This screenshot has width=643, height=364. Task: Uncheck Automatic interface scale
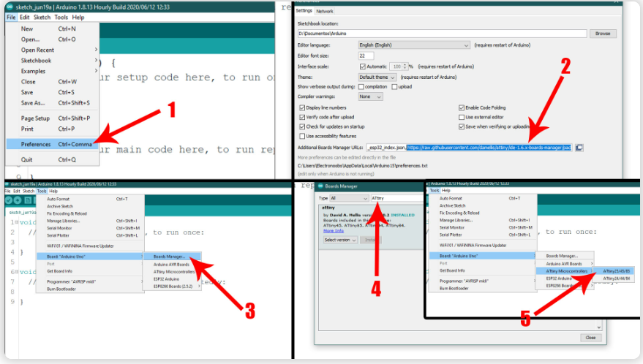coord(363,67)
